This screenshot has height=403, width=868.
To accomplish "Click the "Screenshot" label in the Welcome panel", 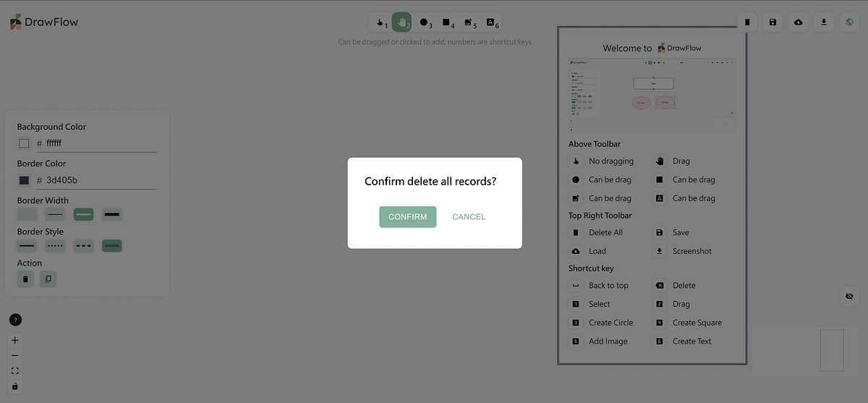I will pos(692,251).
